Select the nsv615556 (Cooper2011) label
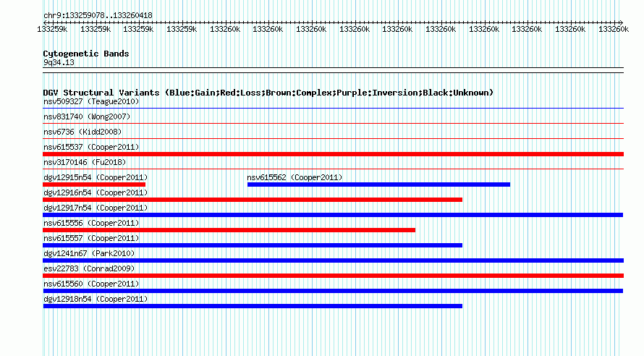This screenshot has width=644, height=356. (91, 223)
